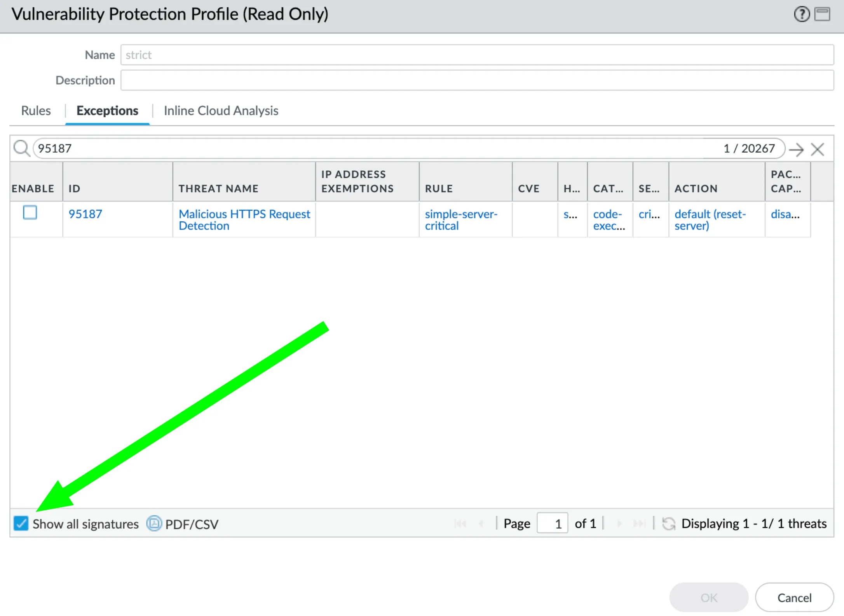The image size is (844, 616).
Task: Click the simple-server-critical rule link
Action: coord(461,220)
